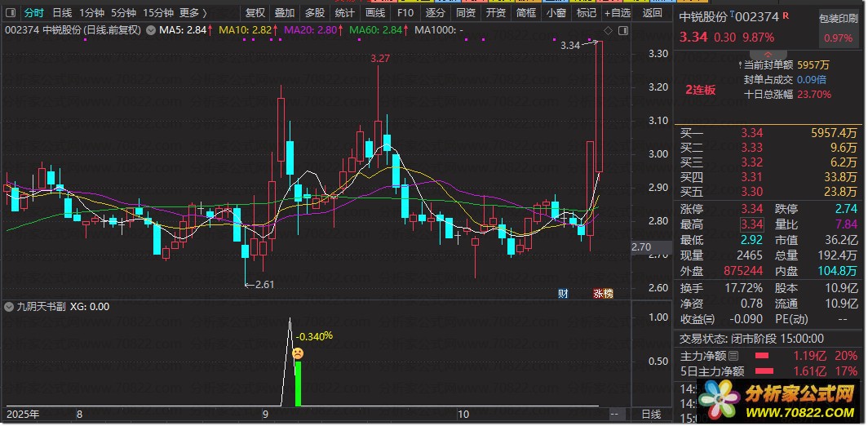Click list icon next to 主力净额

[733, 356]
